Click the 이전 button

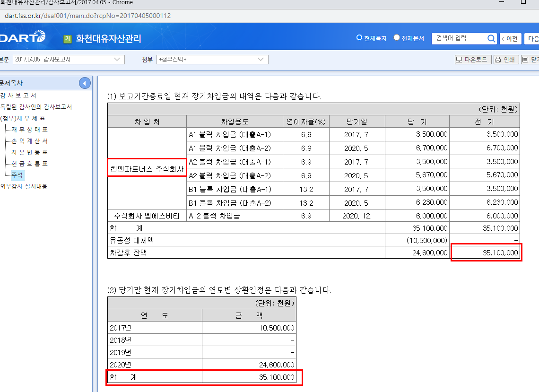coord(511,38)
